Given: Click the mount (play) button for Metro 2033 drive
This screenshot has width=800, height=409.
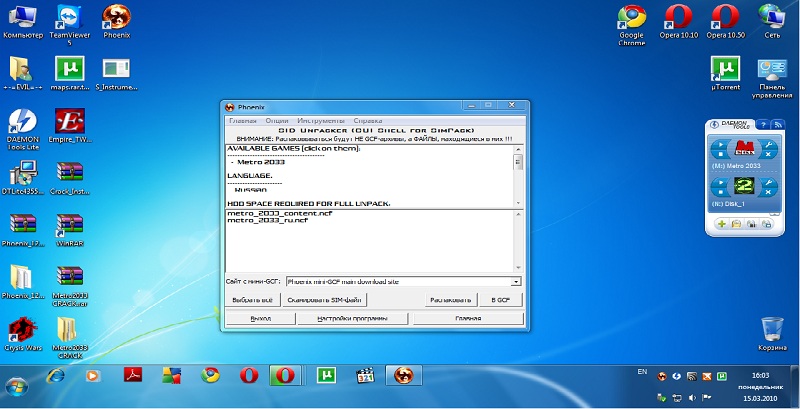Looking at the screenshot, I should (720, 145).
